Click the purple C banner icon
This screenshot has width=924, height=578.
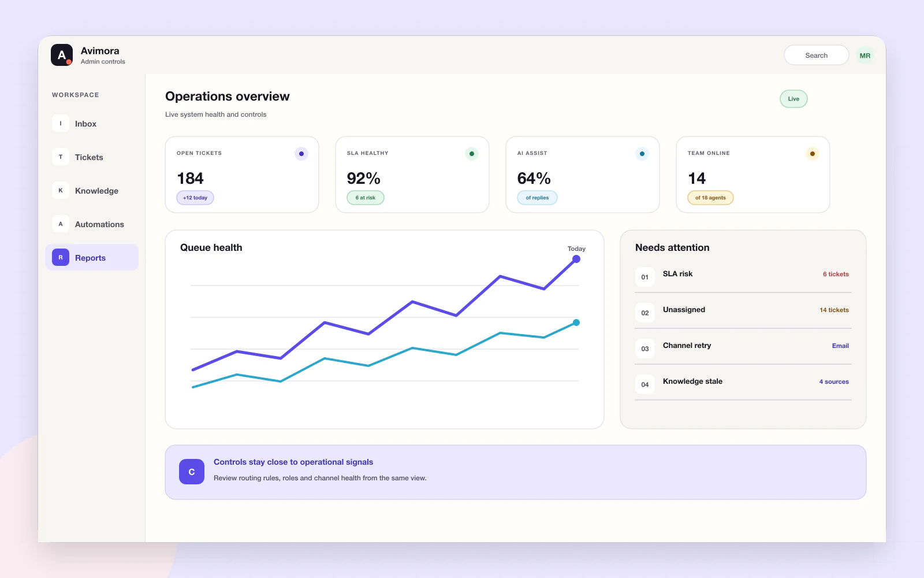point(192,472)
